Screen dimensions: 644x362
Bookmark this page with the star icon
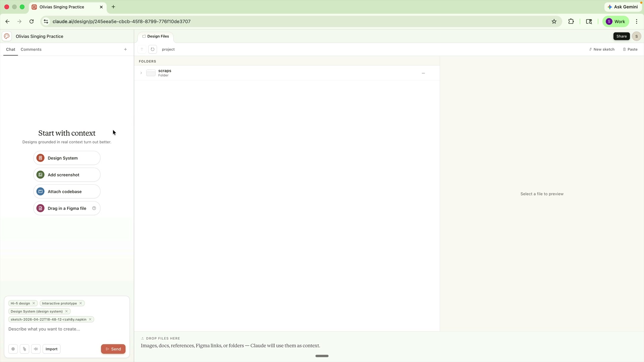coord(554,21)
